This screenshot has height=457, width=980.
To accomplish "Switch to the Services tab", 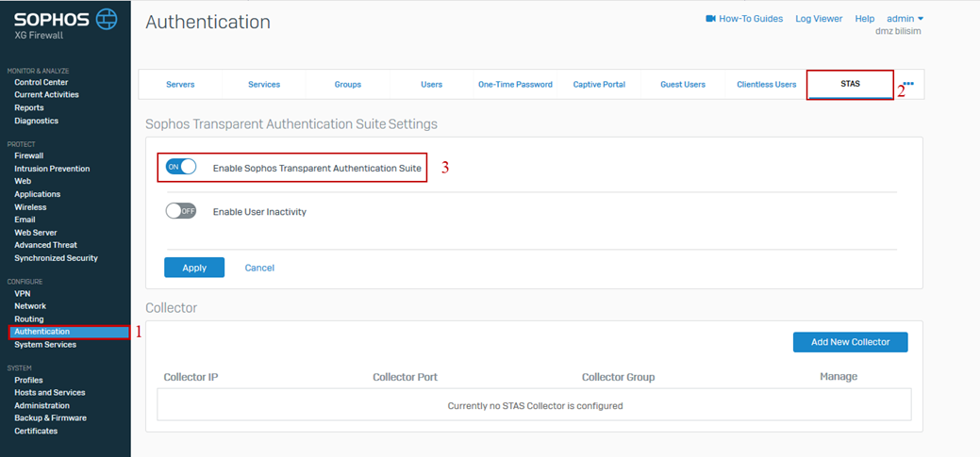I will (x=264, y=84).
